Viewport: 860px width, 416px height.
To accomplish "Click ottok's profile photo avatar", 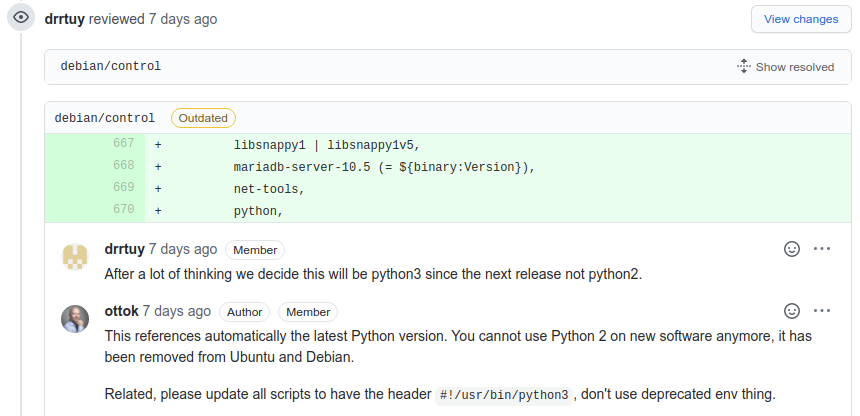I will coord(74,319).
